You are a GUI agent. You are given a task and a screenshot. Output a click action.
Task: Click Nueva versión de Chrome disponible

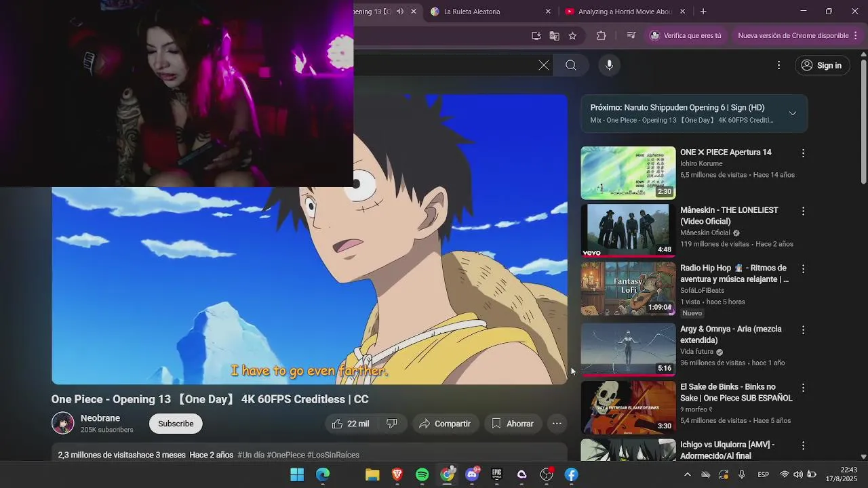[x=793, y=35]
